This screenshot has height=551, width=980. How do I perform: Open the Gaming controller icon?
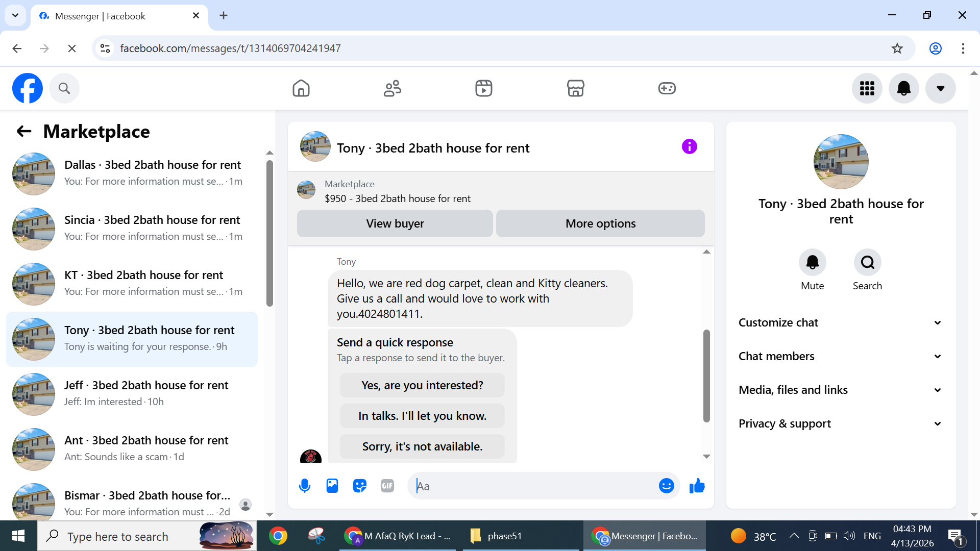667,88
